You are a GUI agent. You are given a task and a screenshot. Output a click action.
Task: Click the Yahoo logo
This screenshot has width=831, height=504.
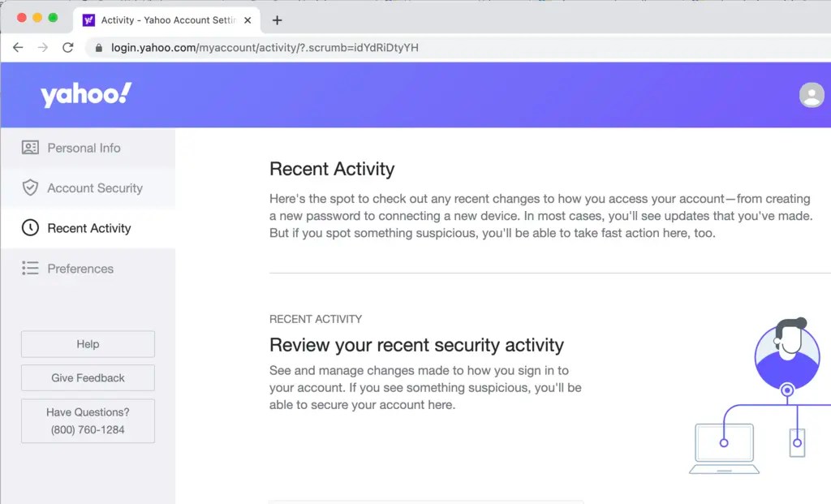pyautogui.click(x=84, y=94)
